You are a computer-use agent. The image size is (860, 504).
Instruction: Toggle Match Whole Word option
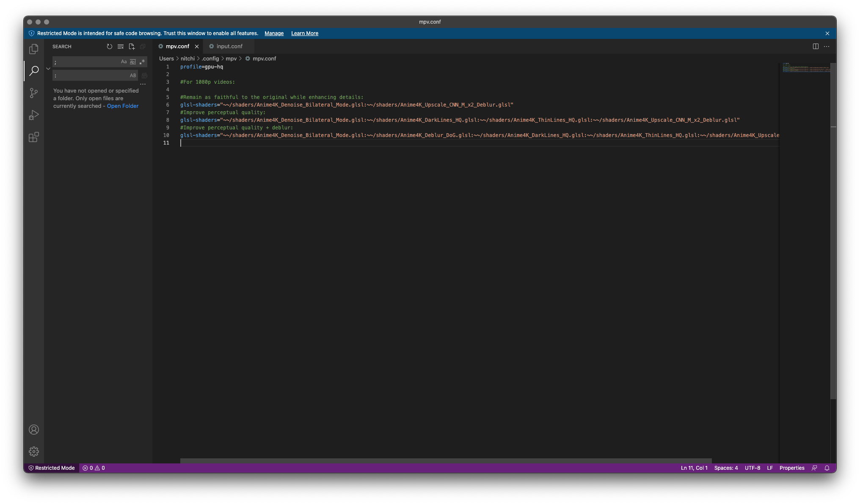133,62
